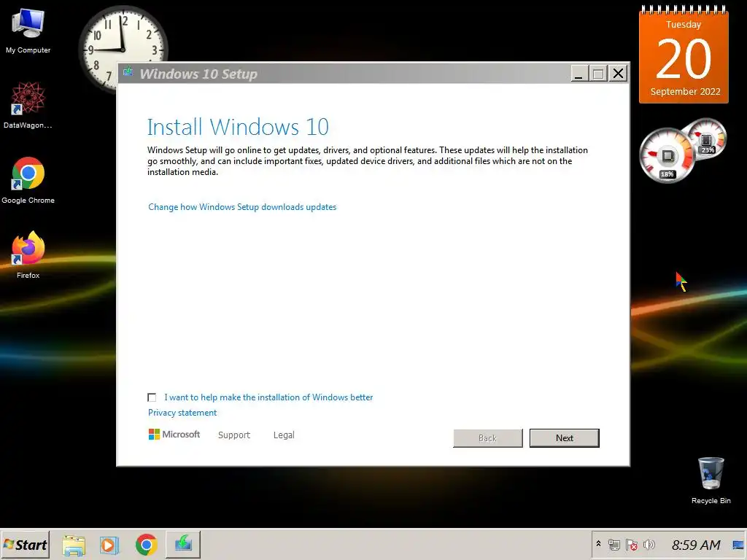This screenshot has height=560, width=747.
Task: Launch Google Chrome from desktop
Action: click(x=28, y=180)
